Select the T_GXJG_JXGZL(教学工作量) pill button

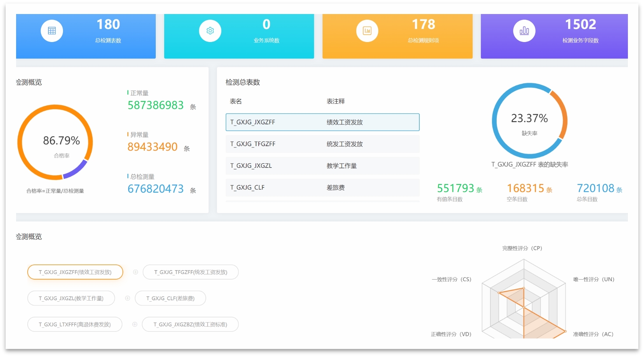71,298
